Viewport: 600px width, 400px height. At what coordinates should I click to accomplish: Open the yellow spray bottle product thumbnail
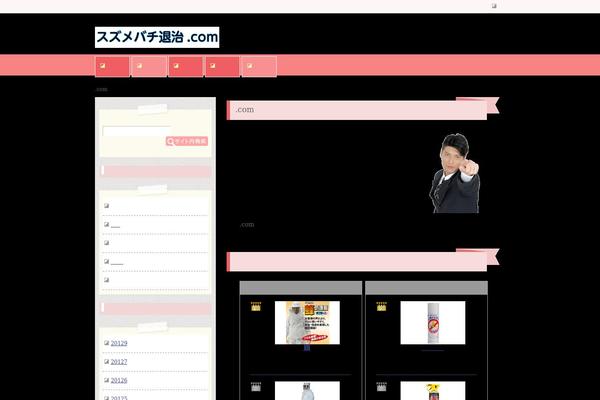point(433,390)
